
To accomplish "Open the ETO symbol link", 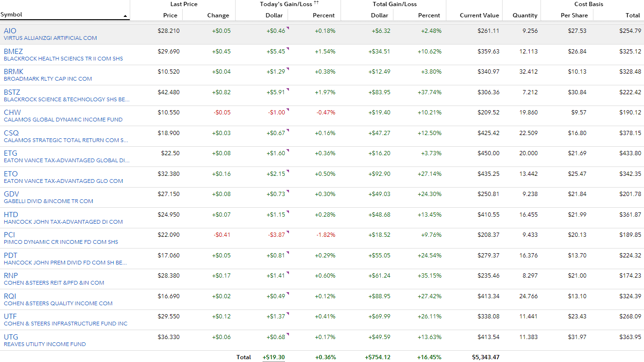I will [11, 174].
